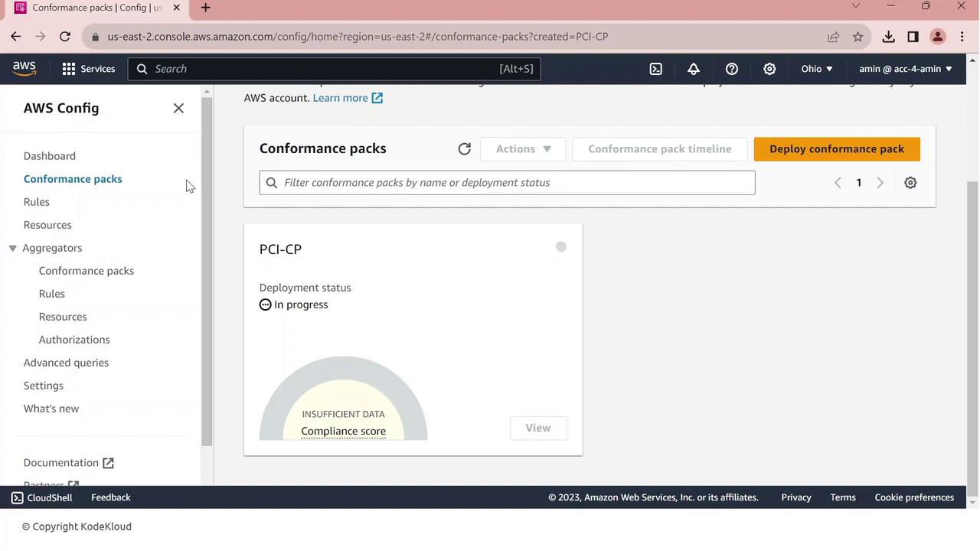Refresh the conformance packs list
The width and height of the screenshot is (980, 551).
464,149
